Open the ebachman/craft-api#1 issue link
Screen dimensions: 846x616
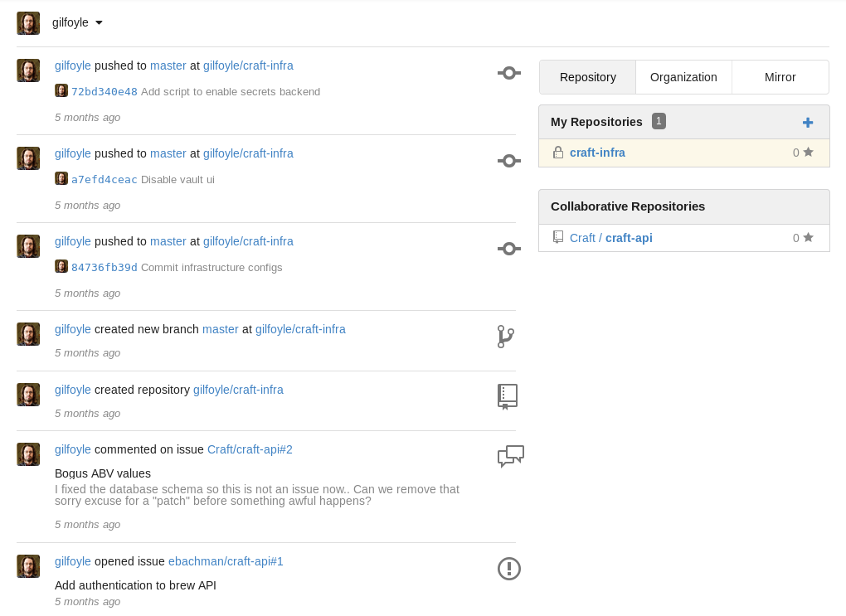point(226,561)
